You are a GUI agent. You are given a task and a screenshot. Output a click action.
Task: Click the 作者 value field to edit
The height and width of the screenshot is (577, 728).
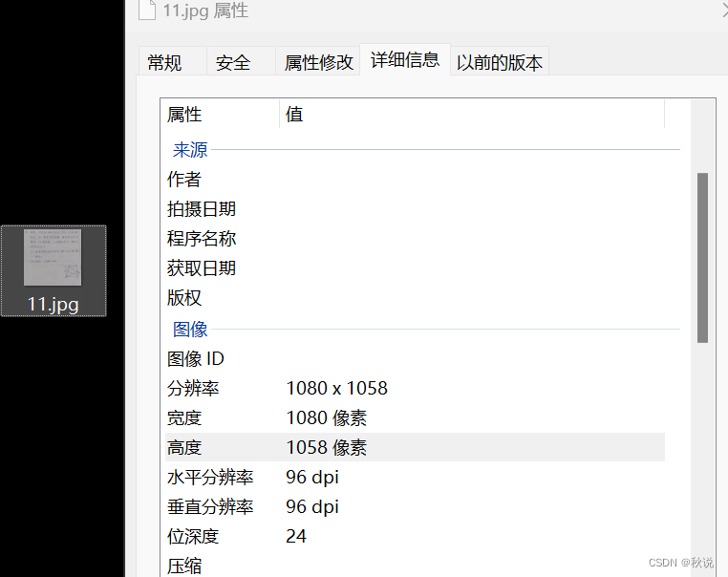tap(472, 180)
